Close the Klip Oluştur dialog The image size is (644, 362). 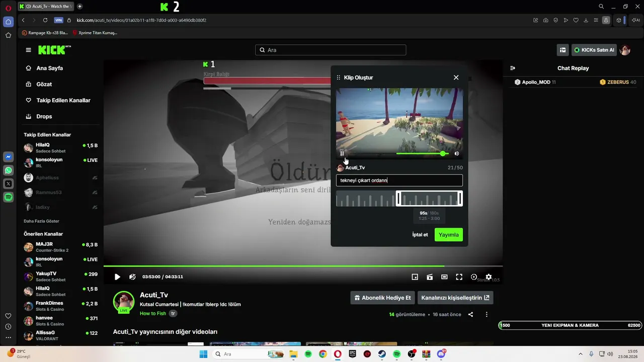point(456,77)
